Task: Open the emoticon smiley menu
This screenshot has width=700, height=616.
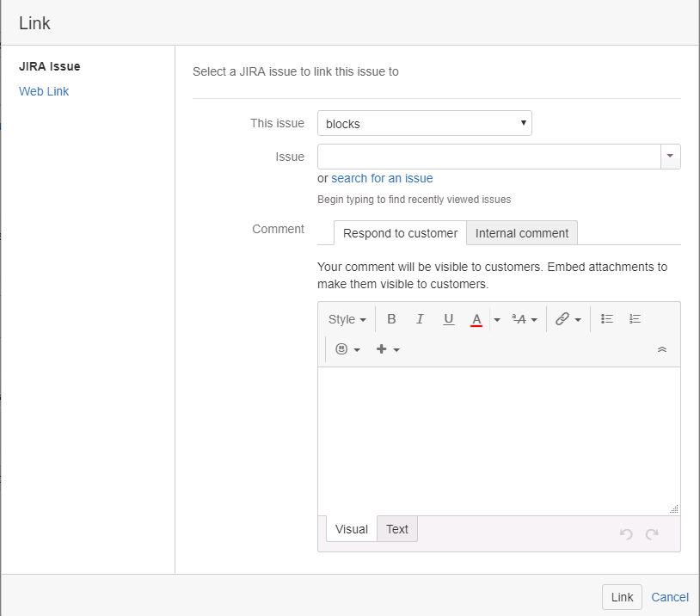Action: 347,349
